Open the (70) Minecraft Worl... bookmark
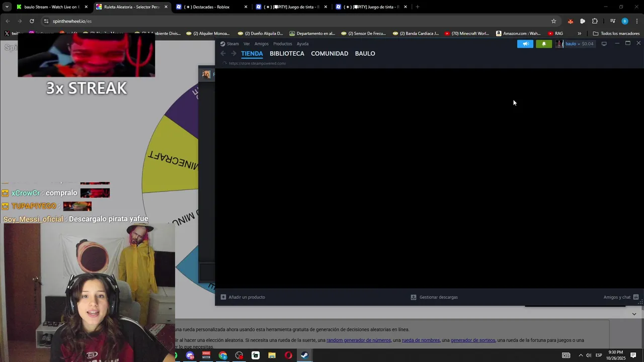This screenshot has height=362, width=644. coord(467,34)
